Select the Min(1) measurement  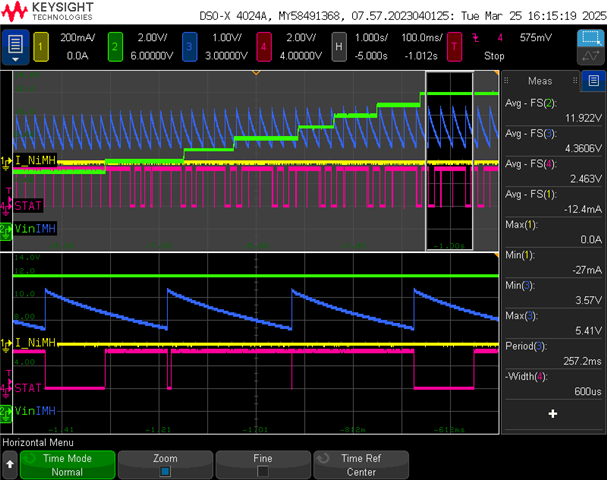tap(553, 262)
